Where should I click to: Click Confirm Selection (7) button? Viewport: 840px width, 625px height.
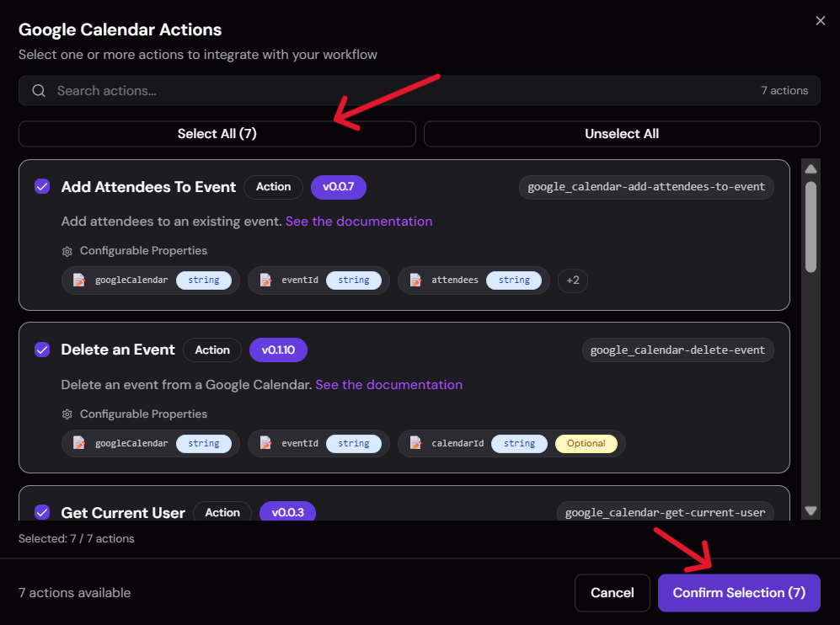pyautogui.click(x=739, y=593)
